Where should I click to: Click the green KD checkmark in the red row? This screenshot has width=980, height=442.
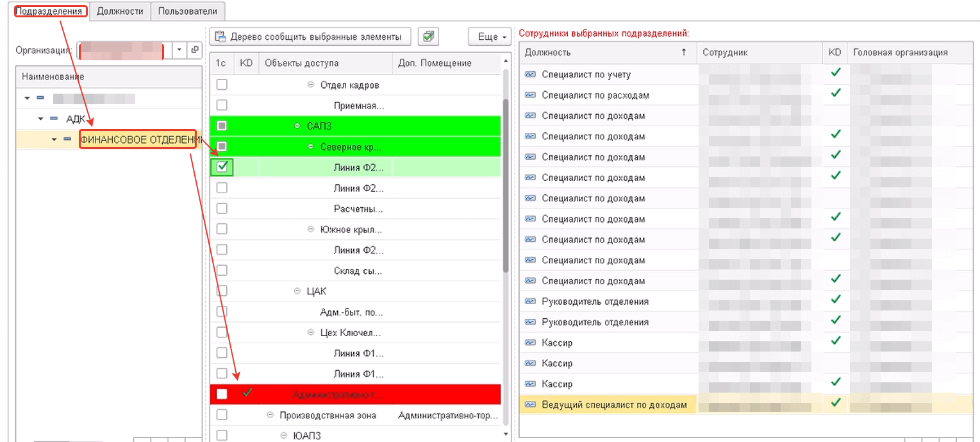247,393
